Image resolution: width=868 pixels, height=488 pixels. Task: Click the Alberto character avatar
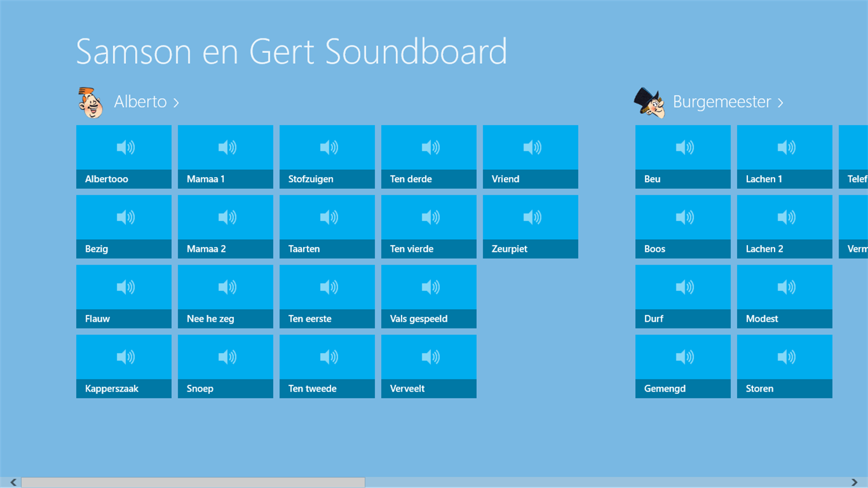coord(91,102)
